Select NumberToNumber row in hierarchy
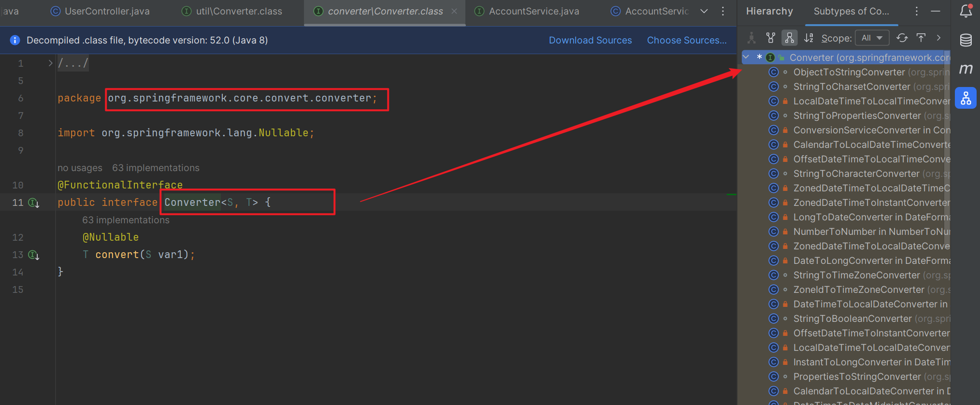This screenshot has width=980, height=405. coord(846,231)
